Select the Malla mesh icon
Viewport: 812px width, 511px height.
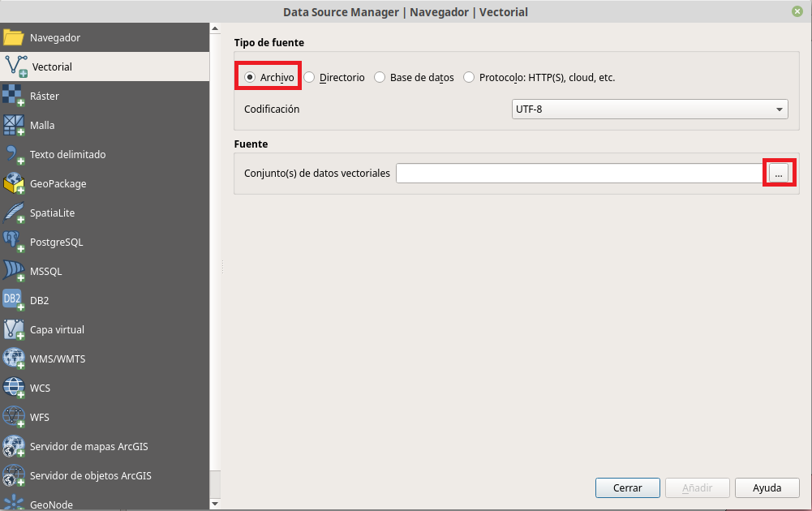point(14,125)
